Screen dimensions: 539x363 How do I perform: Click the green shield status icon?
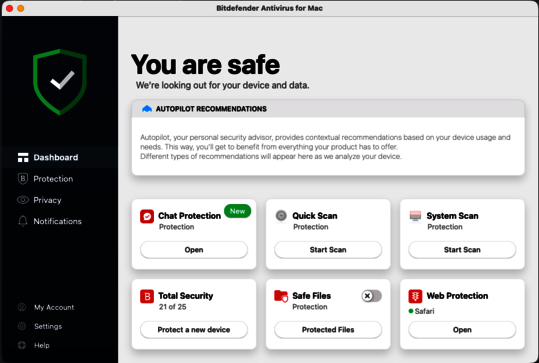[60, 82]
